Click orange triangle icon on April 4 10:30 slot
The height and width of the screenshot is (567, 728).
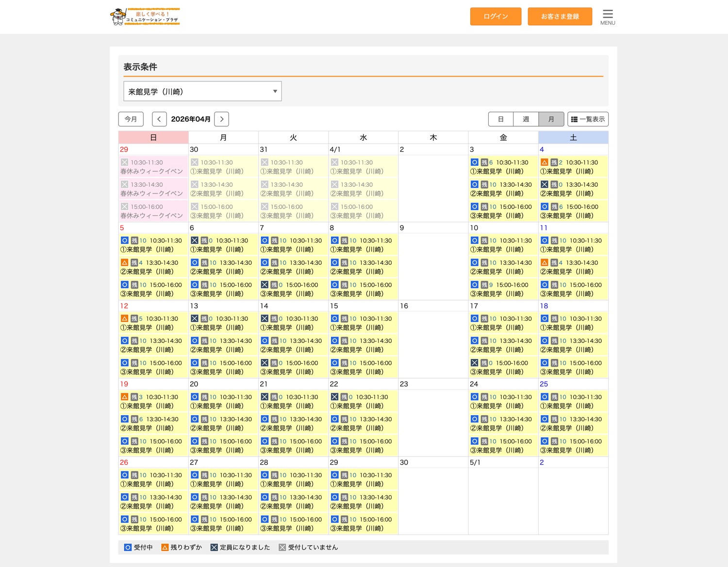click(545, 162)
